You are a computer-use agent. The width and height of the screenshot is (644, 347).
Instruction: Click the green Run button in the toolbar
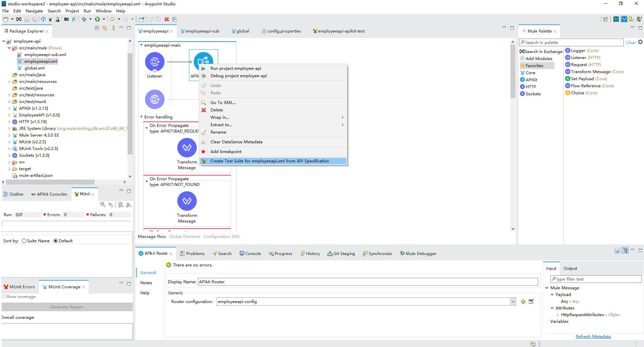click(97, 19)
